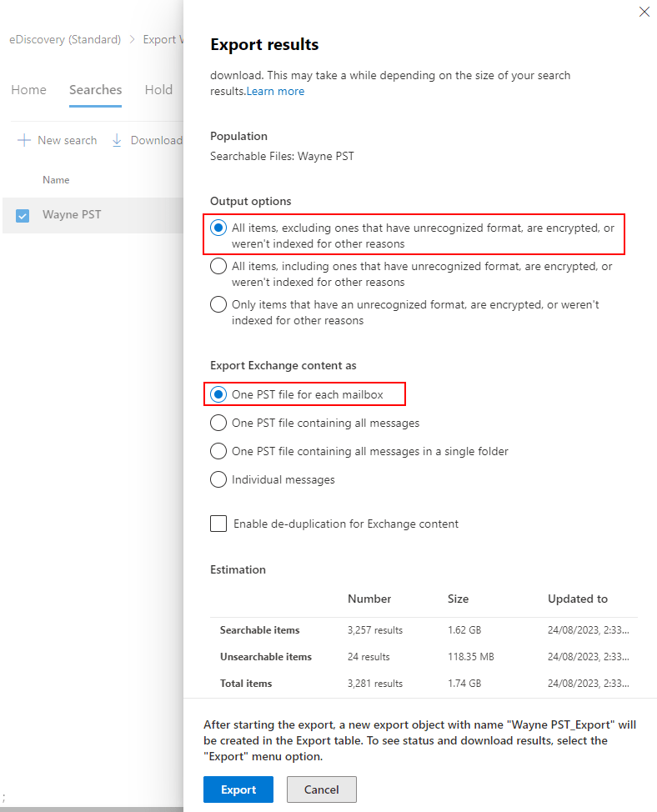Click the Download arrow icon
Image resolution: width=657 pixels, height=812 pixels.
pos(118,140)
